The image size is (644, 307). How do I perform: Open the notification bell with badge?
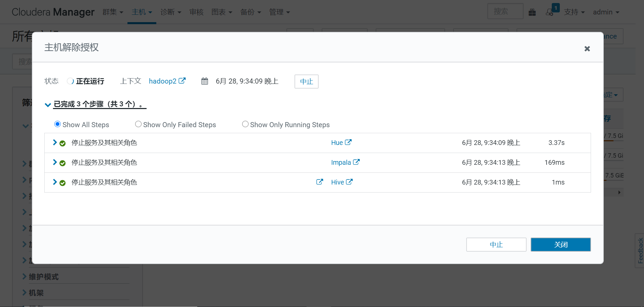coord(550,11)
